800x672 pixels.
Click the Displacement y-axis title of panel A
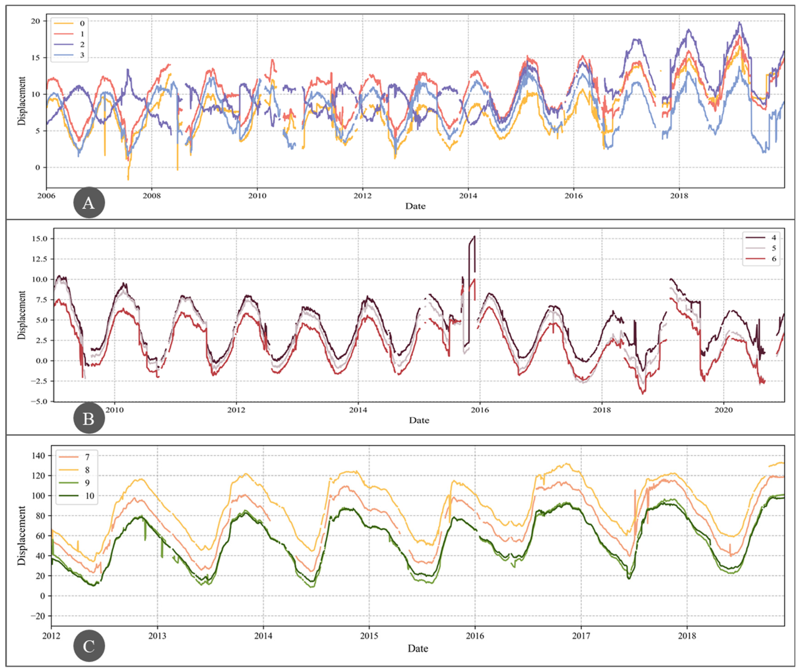pos(22,101)
